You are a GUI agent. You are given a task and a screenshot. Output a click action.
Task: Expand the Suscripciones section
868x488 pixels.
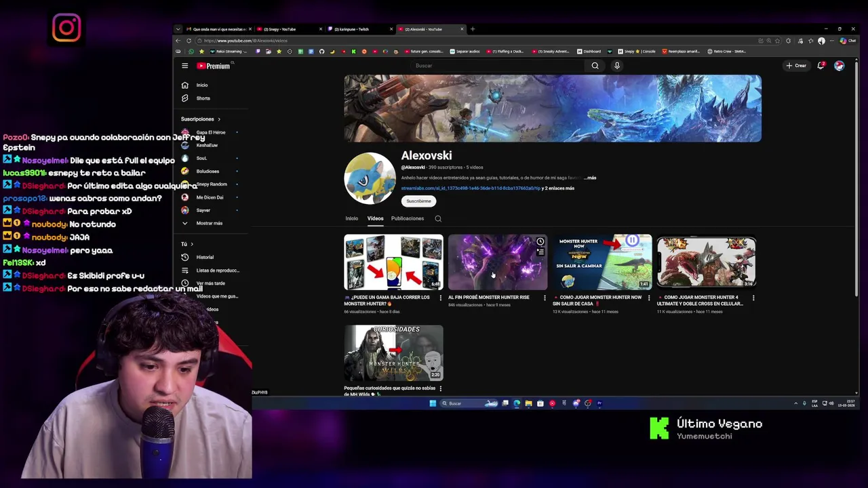[x=201, y=119]
